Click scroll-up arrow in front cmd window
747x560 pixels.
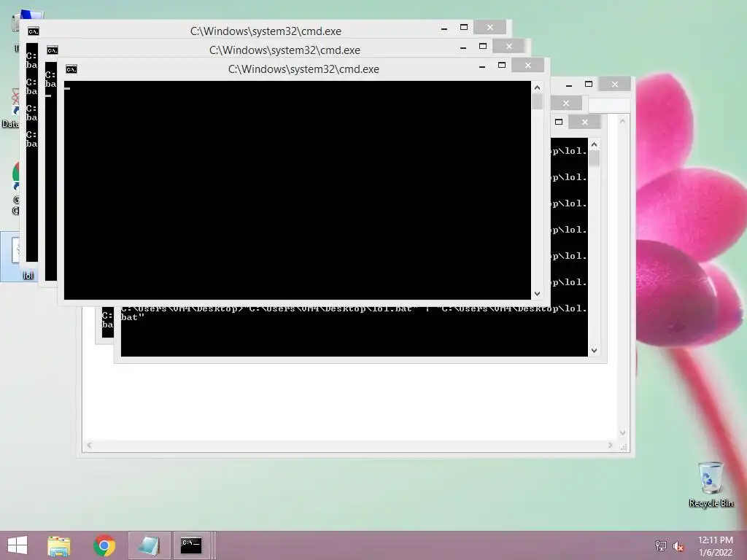coord(537,87)
